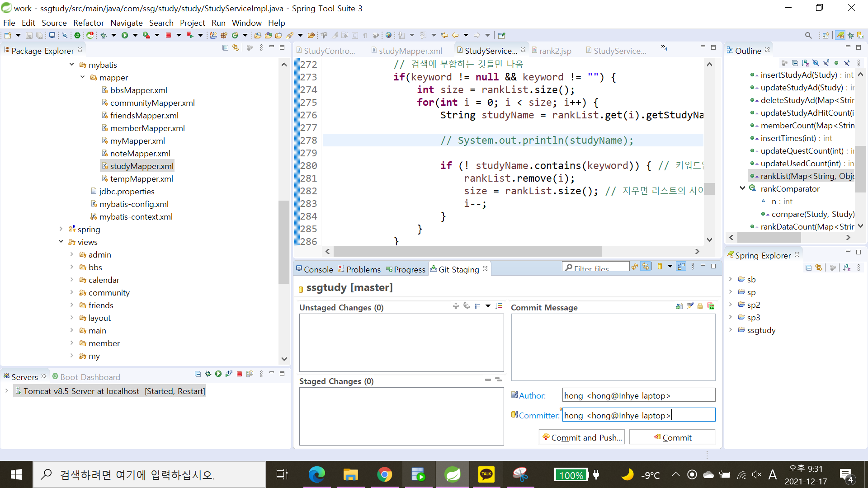
Task: Expand the ssgtudy project in Spring Explorer
Action: 731,330
